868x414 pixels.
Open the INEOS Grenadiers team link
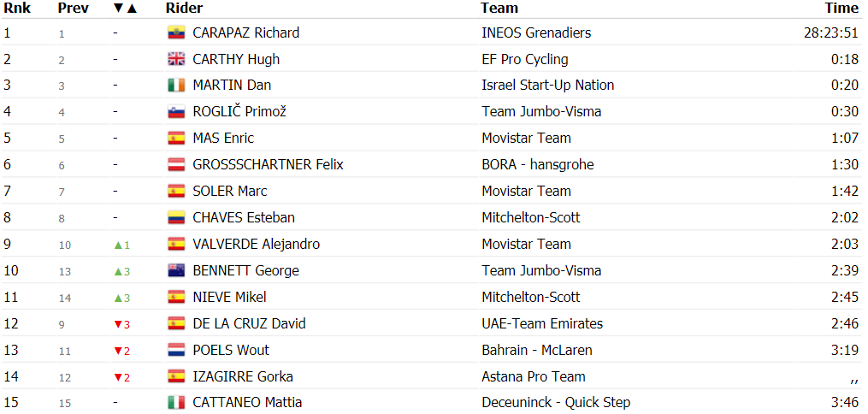pos(536,33)
